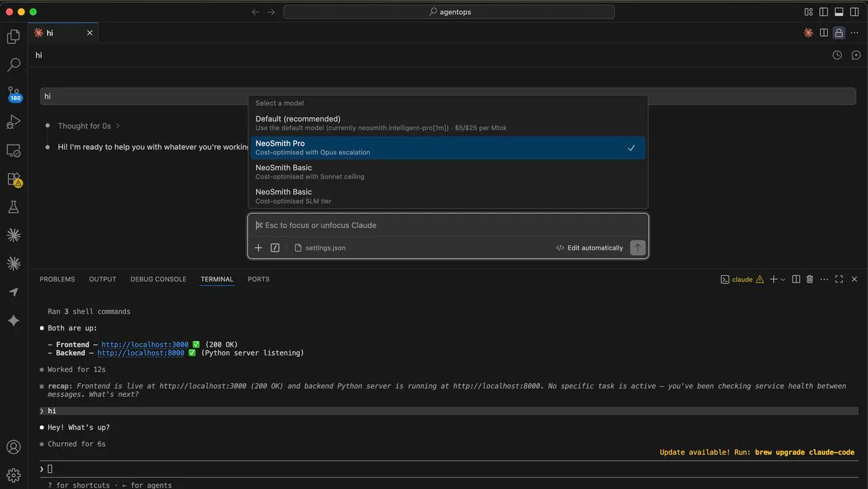Open the Run and Debug view

click(x=14, y=122)
